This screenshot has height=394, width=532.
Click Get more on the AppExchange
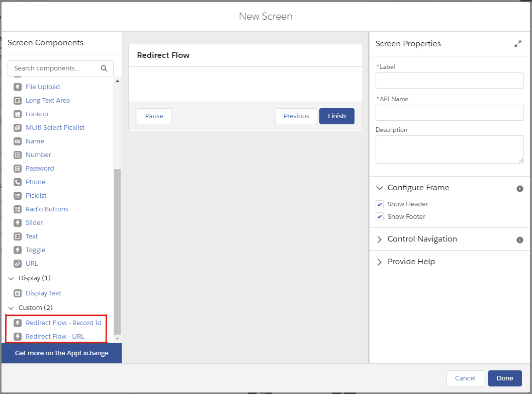[61, 353]
